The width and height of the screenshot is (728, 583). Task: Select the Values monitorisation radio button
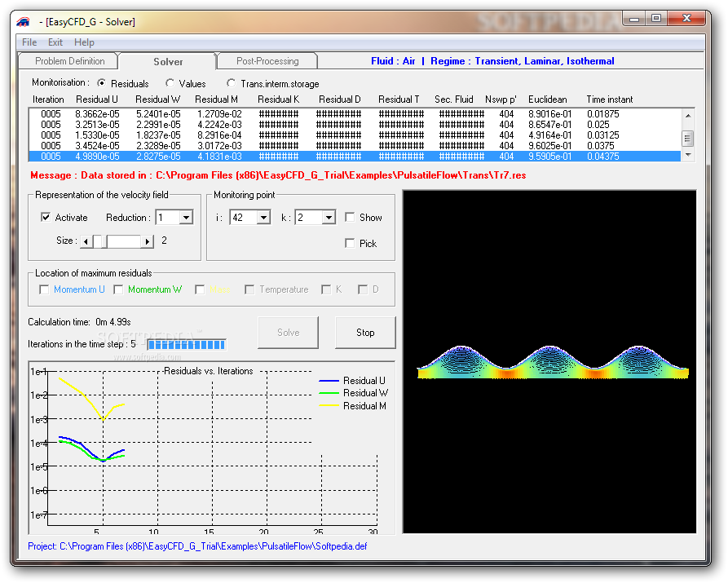[170, 83]
